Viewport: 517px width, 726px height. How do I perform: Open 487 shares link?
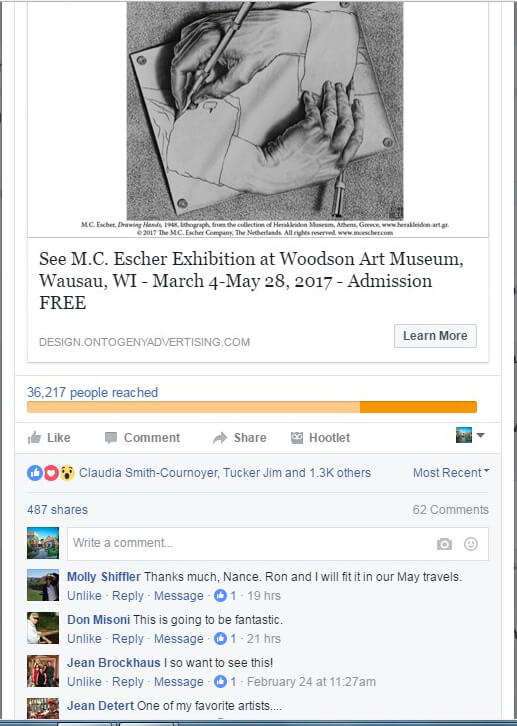tap(57, 510)
